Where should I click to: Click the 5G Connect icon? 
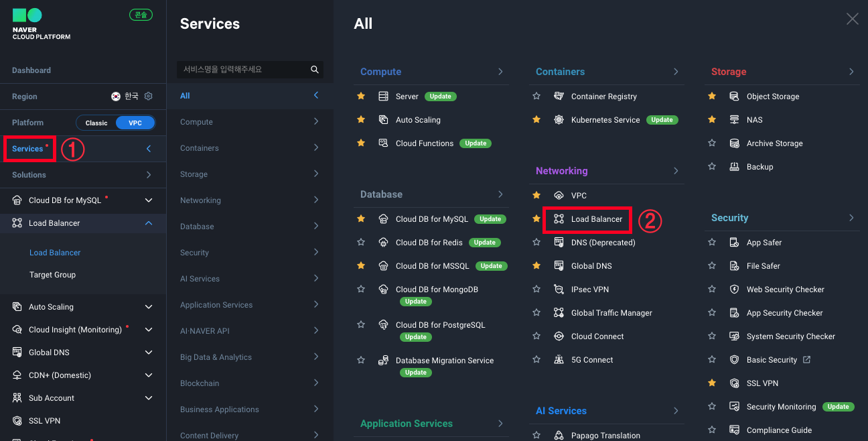[x=559, y=359]
